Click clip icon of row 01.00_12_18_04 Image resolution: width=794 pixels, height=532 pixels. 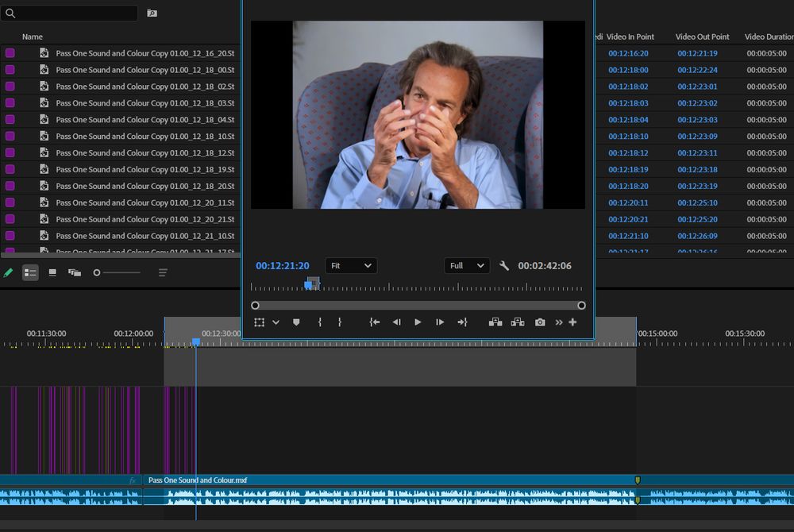coord(44,119)
